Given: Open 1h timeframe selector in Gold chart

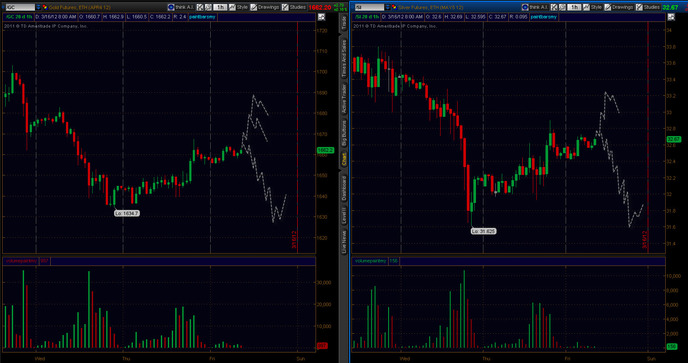Looking at the screenshot, I should (221, 7).
